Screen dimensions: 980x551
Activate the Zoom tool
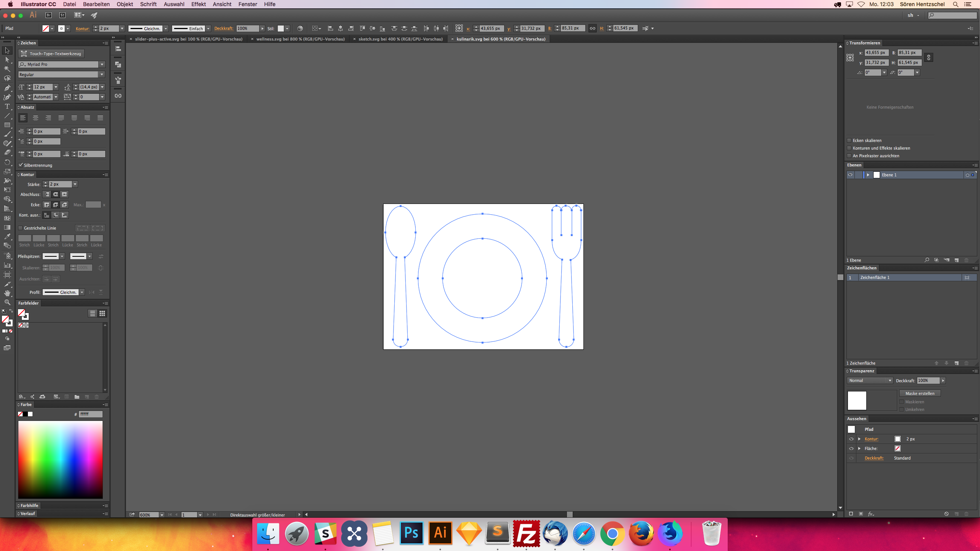coord(7,302)
